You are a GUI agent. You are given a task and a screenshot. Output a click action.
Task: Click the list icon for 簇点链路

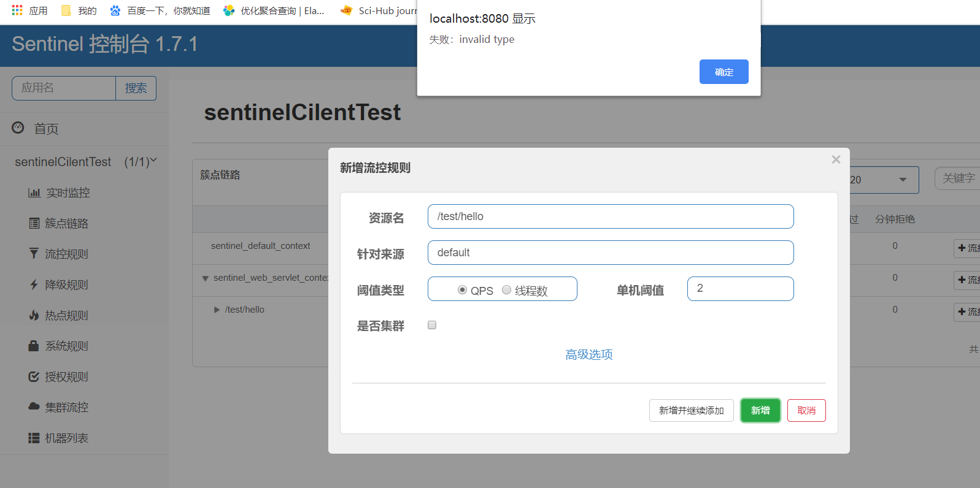coord(34,223)
